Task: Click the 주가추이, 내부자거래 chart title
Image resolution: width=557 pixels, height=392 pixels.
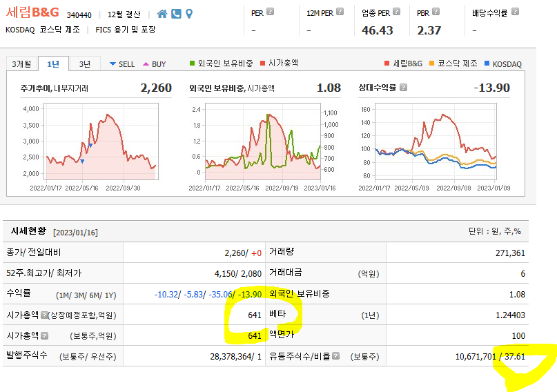Action: point(55,88)
